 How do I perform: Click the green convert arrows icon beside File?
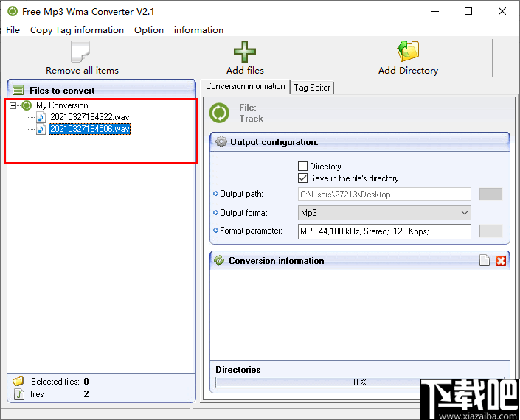click(219, 113)
